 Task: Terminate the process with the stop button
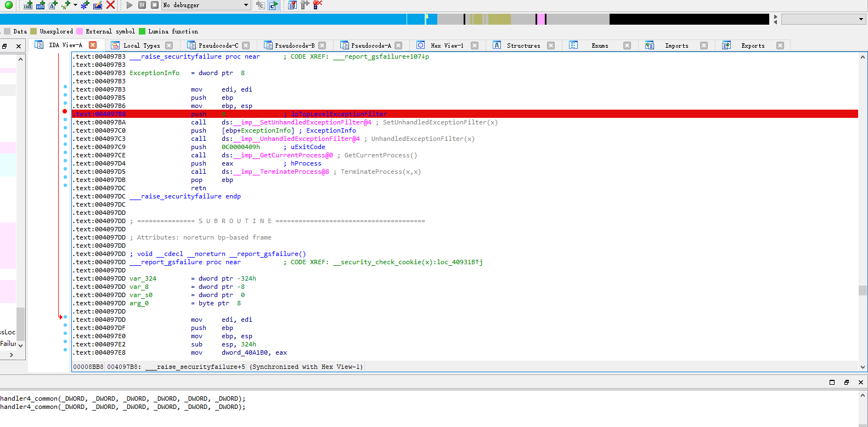[155, 5]
